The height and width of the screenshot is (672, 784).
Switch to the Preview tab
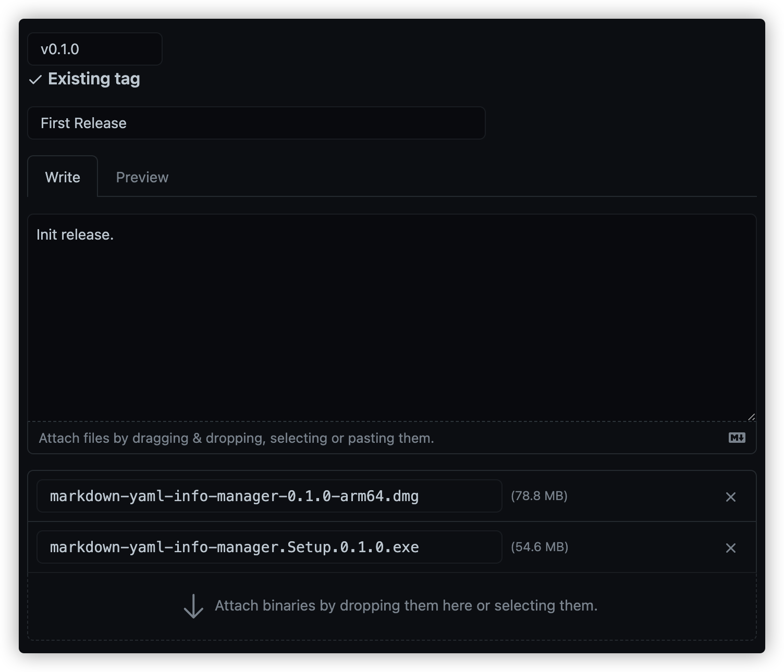[x=142, y=177]
